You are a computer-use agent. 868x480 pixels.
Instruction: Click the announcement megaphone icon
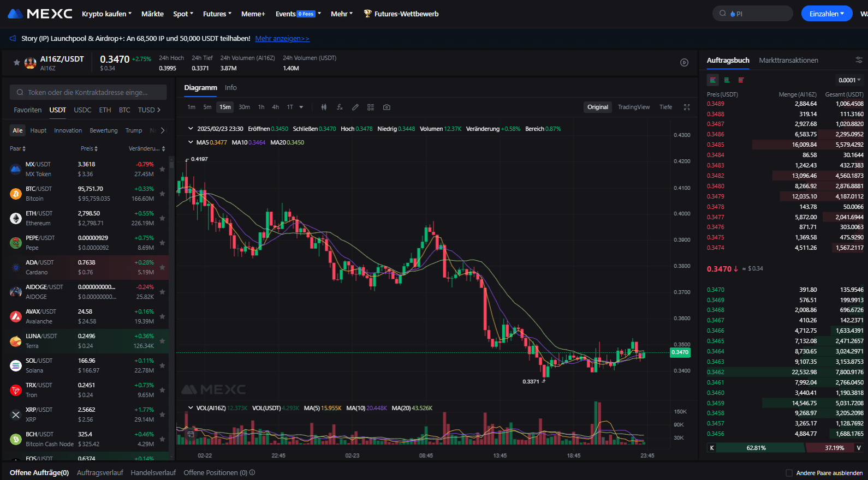coord(13,38)
